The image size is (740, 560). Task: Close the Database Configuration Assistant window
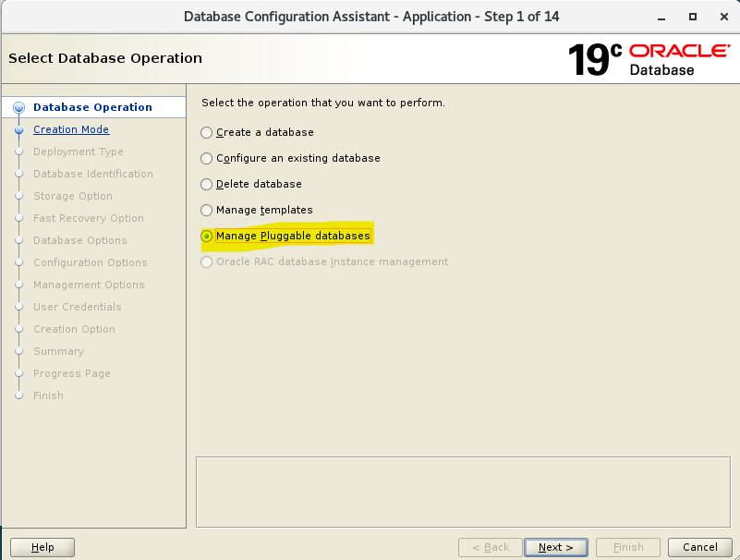724,17
